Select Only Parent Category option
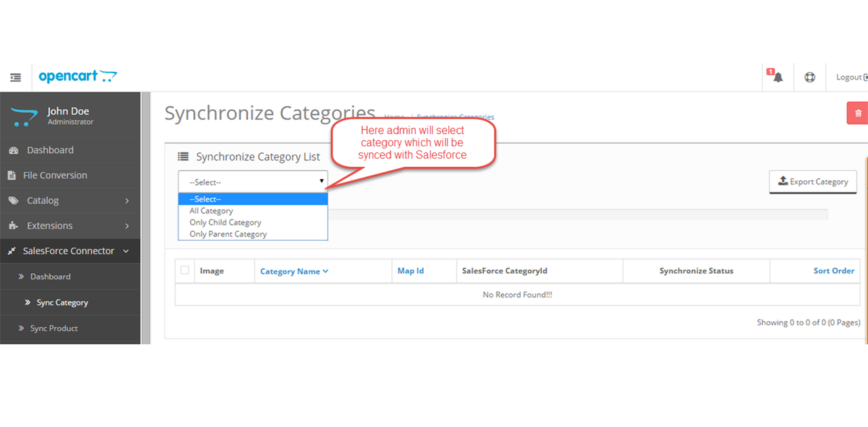The height and width of the screenshot is (427, 868). click(228, 234)
